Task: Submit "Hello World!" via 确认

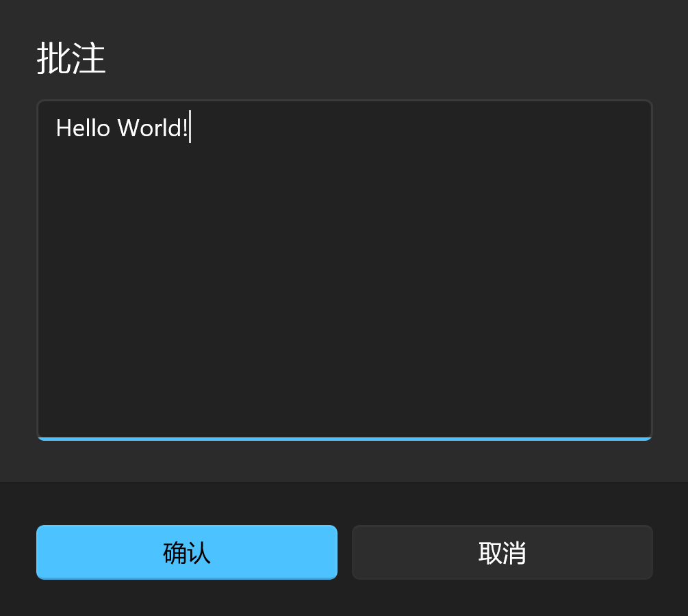Action: [186, 552]
